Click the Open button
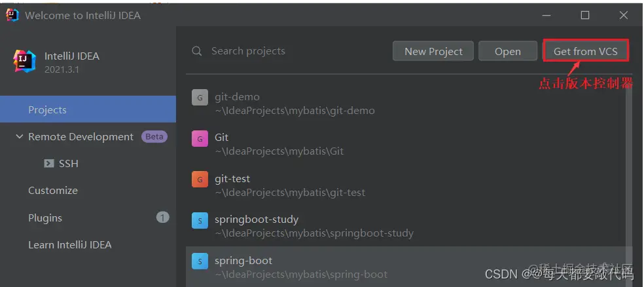Screen dimensions: 644x287 point(507,51)
